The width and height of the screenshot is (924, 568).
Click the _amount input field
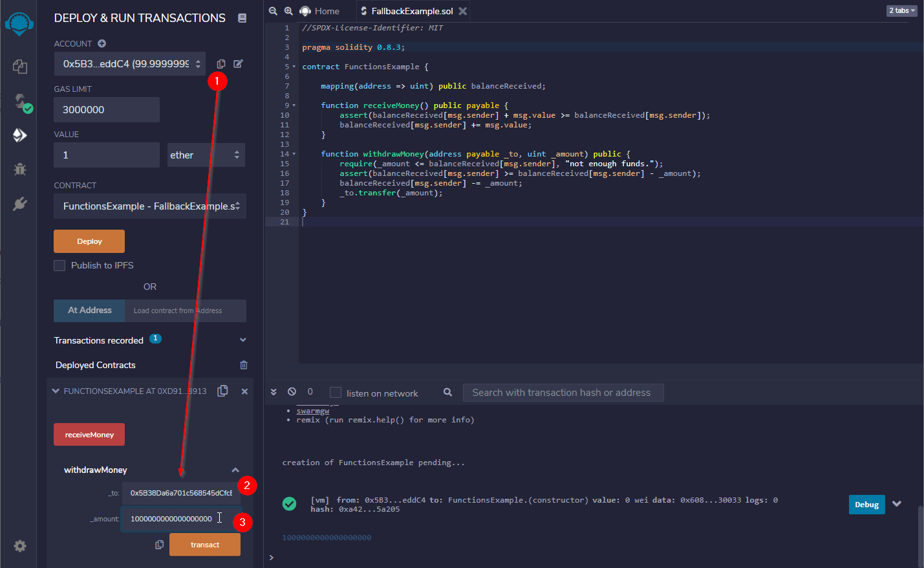pyautogui.click(x=181, y=519)
